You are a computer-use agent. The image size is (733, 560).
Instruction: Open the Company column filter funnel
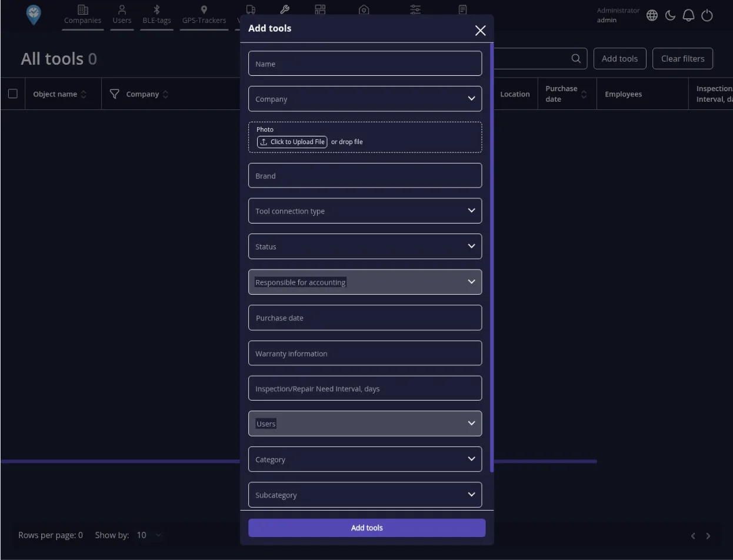(x=115, y=94)
